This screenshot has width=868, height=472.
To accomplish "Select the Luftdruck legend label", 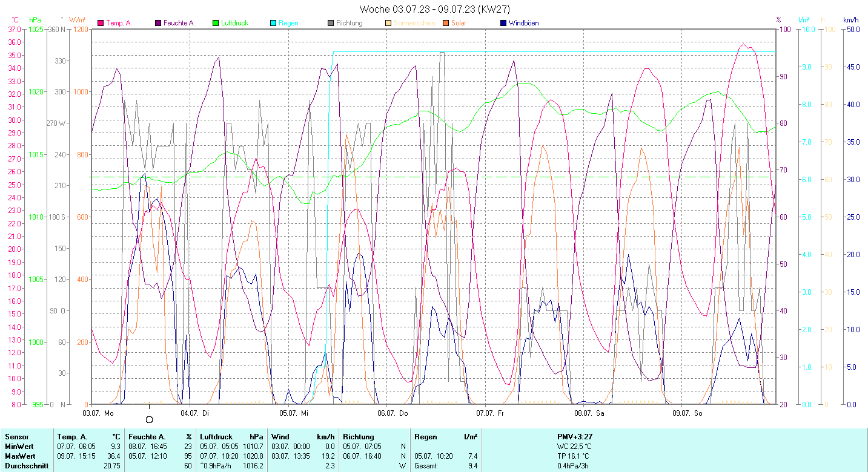I will click(x=235, y=23).
